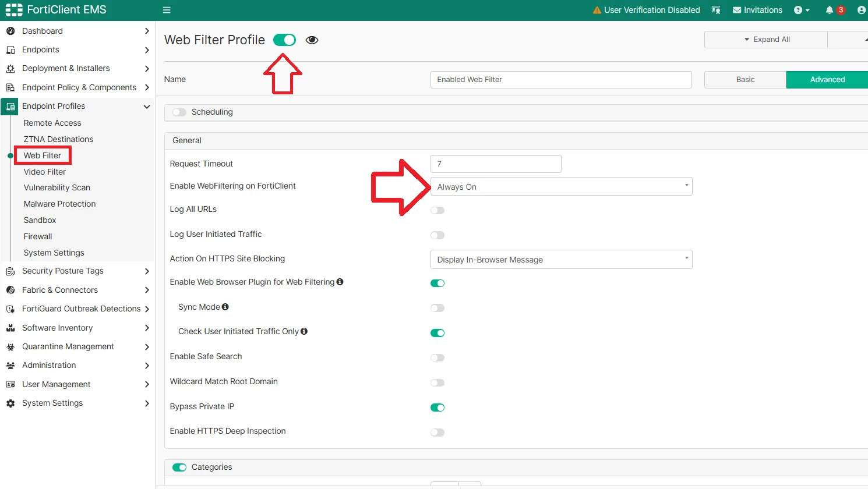The height and width of the screenshot is (489, 868).
Task: Toggle the Web Filter Profile switch
Action: (284, 40)
